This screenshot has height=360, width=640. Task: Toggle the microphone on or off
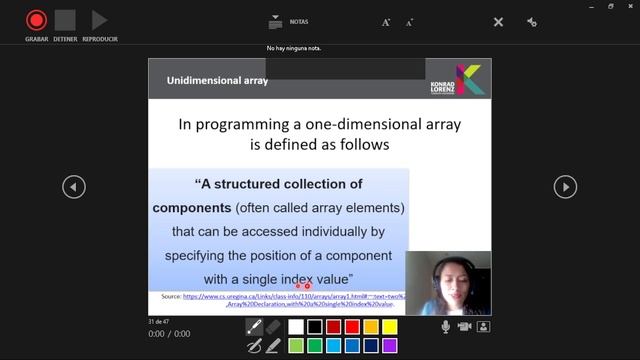click(x=446, y=327)
